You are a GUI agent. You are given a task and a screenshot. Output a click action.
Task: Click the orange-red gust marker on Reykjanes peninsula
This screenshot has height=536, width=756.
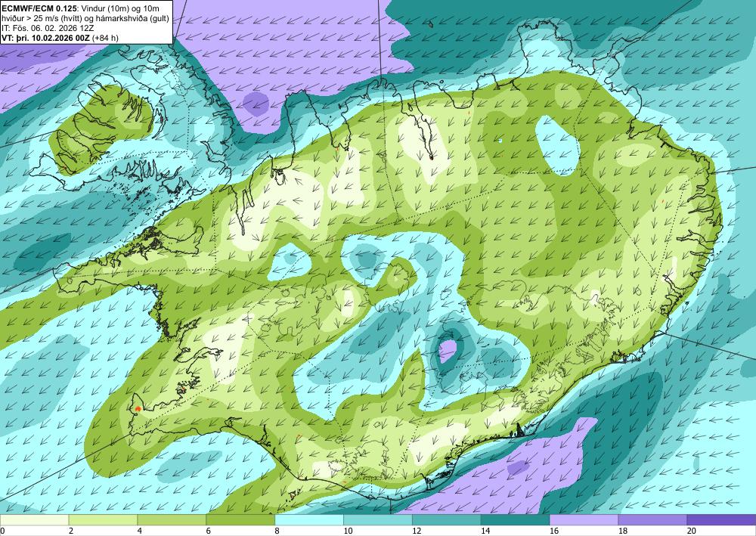tap(138, 409)
